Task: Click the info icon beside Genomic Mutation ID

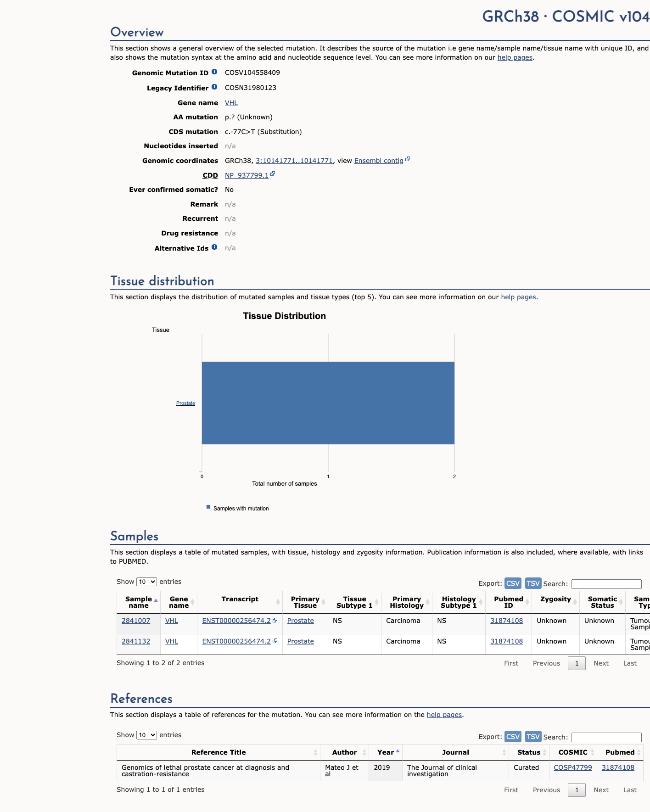Action: click(x=214, y=72)
